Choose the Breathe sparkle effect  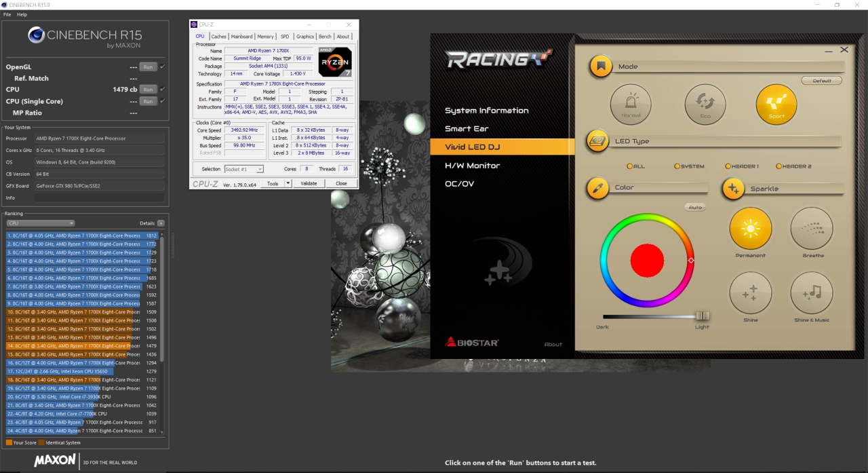click(812, 229)
